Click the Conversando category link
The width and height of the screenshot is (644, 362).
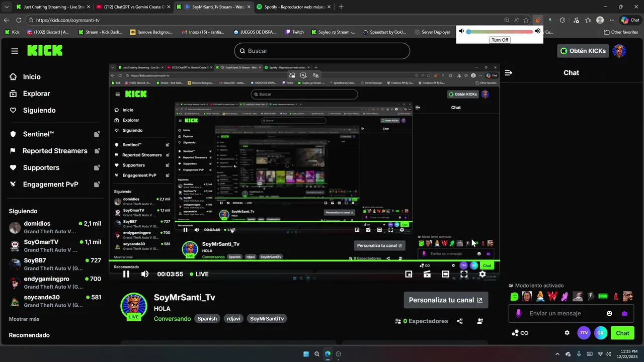[x=172, y=319]
